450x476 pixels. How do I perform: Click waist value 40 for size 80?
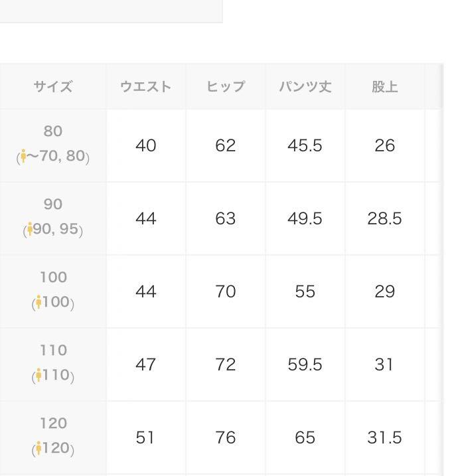(146, 145)
